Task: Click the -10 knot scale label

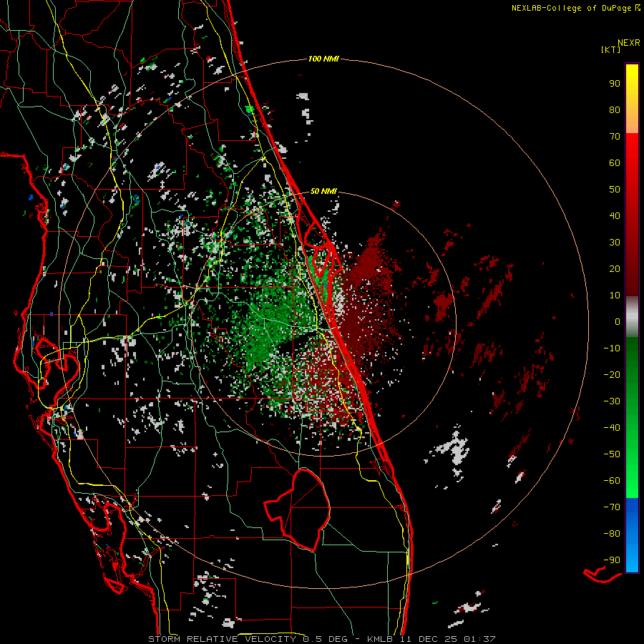Action: coord(612,348)
